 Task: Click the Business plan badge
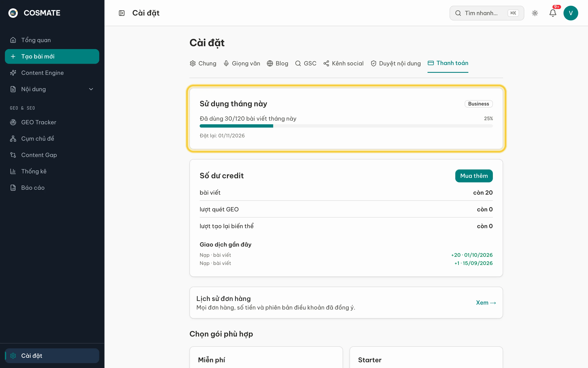coord(478,104)
